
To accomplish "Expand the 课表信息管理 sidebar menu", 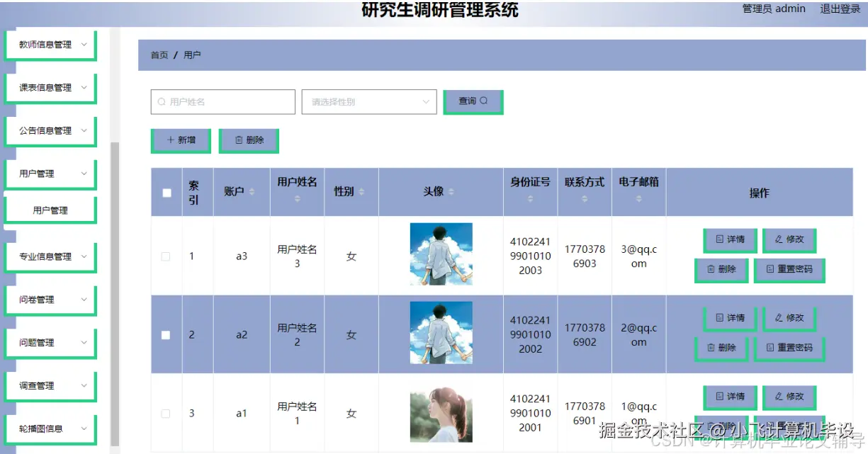I will 51,88.
